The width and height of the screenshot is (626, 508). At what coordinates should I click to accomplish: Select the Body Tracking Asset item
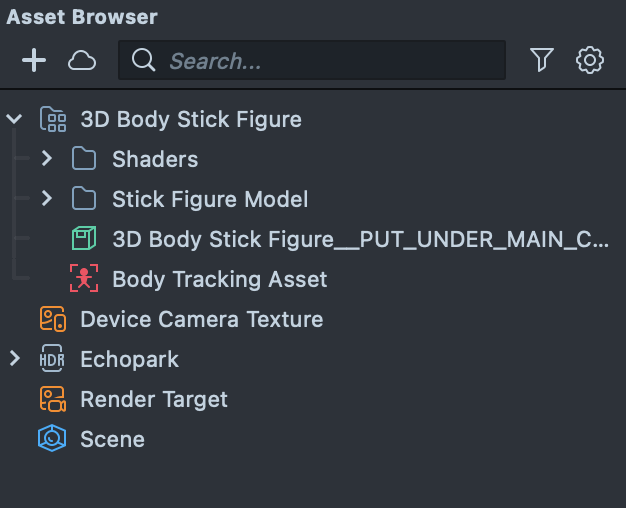219,279
